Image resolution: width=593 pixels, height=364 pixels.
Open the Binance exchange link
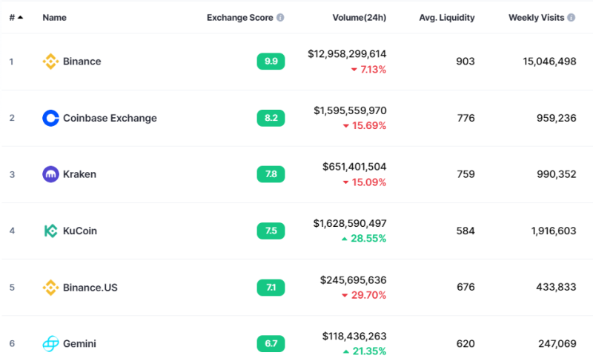point(82,62)
